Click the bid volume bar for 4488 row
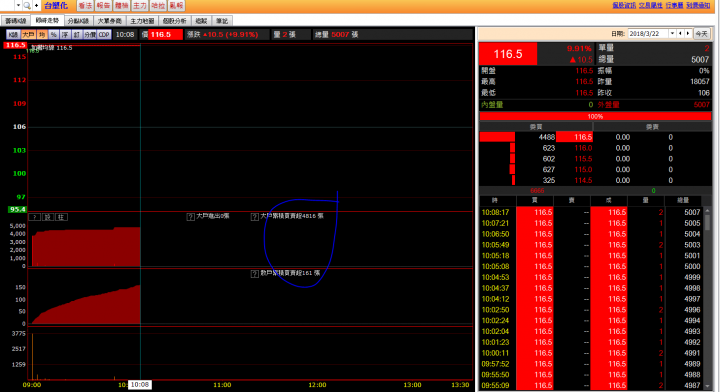720x392 pixels. click(497, 137)
